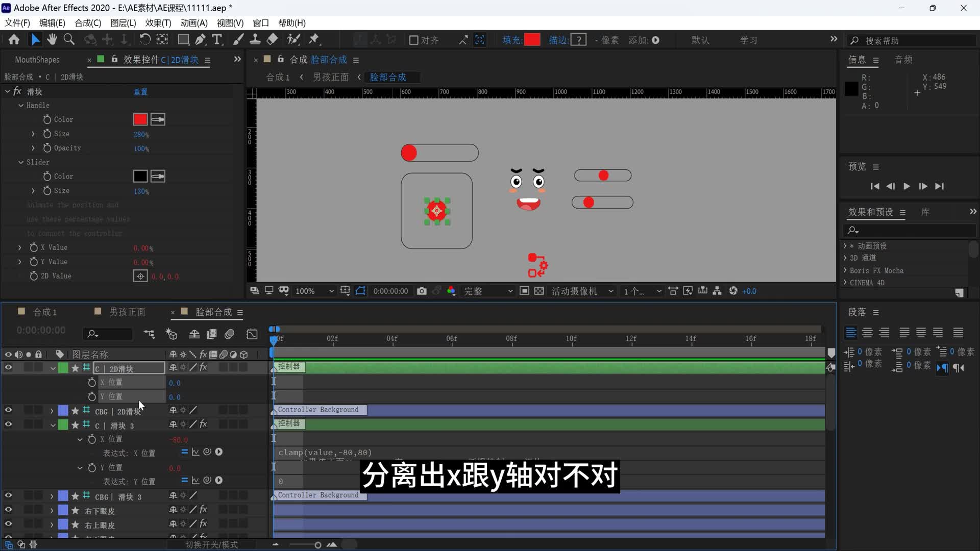Collapse the Handle property group

click(21, 105)
